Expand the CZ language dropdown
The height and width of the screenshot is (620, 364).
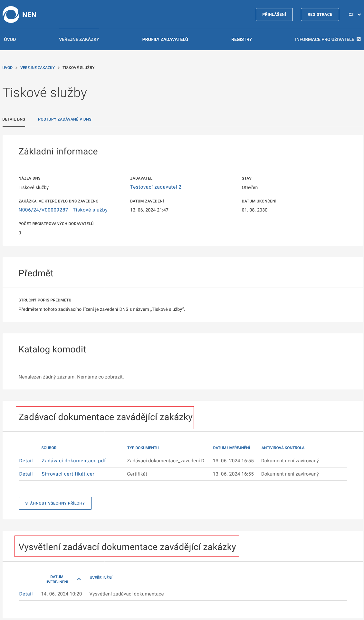pyautogui.click(x=354, y=15)
